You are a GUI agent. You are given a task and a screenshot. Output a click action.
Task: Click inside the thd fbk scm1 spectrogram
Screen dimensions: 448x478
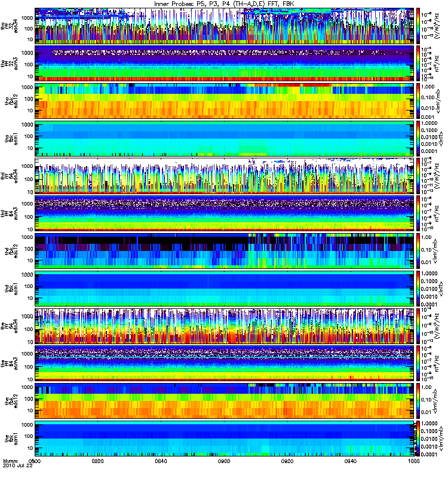pos(225,289)
